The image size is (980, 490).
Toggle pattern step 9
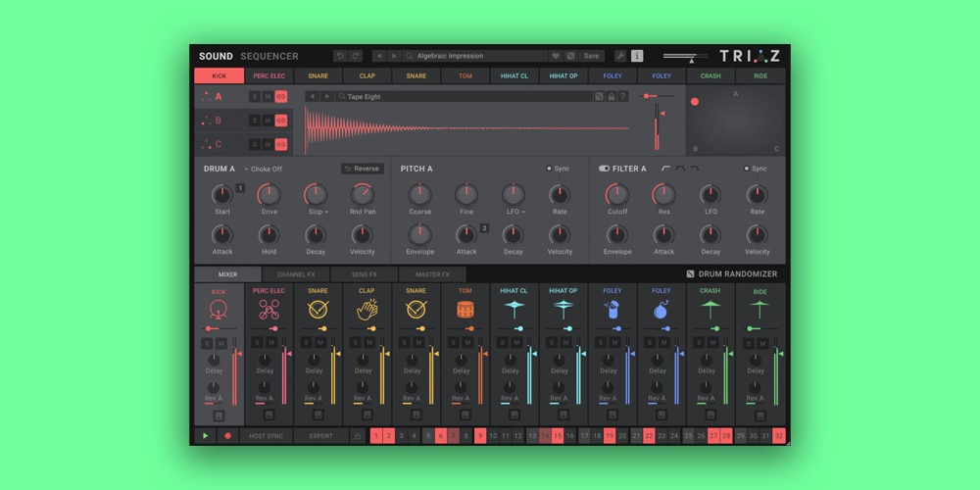point(480,436)
